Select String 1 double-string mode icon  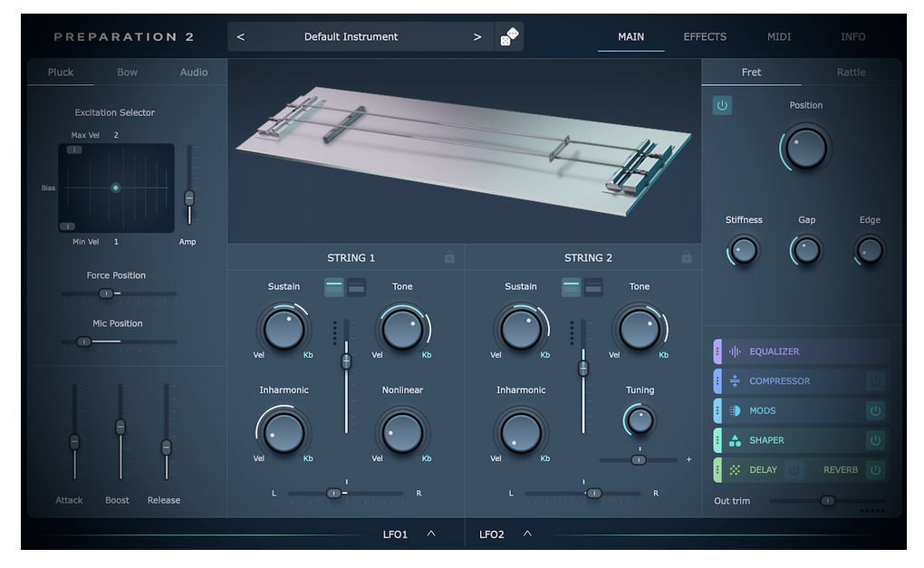pos(357,287)
